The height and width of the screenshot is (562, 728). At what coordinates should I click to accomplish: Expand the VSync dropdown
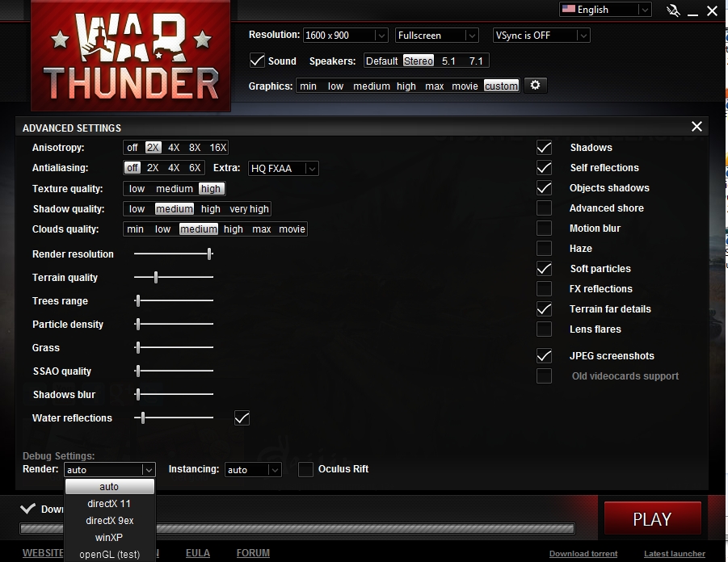point(541,36)
